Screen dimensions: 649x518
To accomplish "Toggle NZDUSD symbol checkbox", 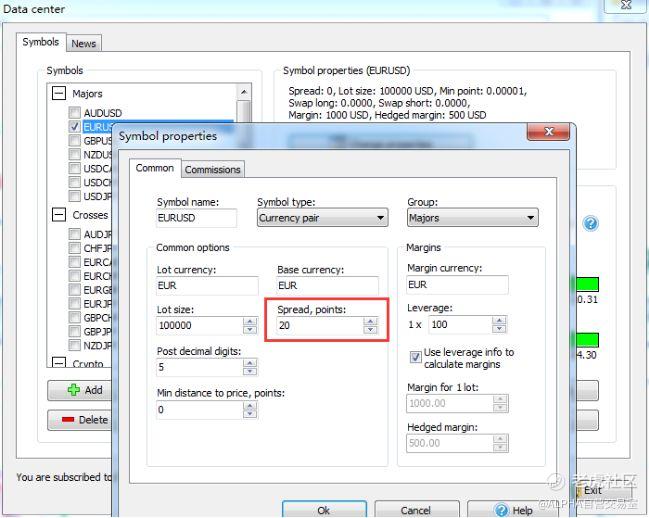I will click(x=75, y=154).
